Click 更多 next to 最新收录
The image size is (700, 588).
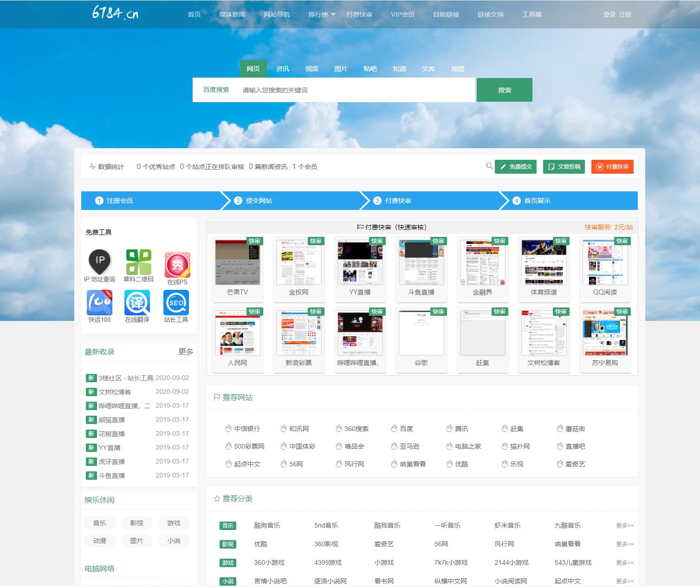[186, 352]
